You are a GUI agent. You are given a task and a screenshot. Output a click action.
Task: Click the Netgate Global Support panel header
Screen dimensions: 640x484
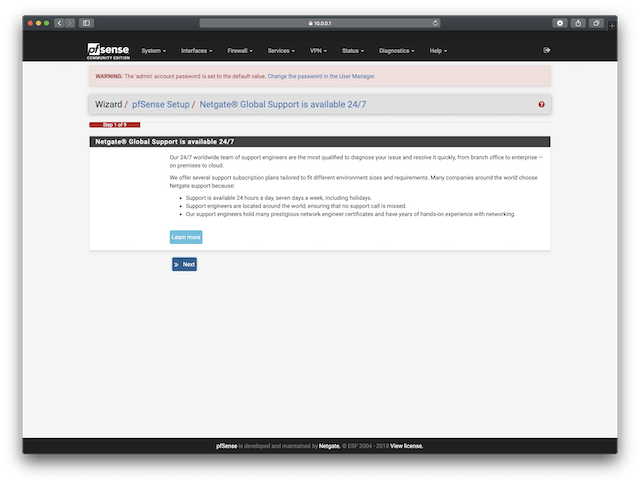pyautogui.click(x=320, y=142)
